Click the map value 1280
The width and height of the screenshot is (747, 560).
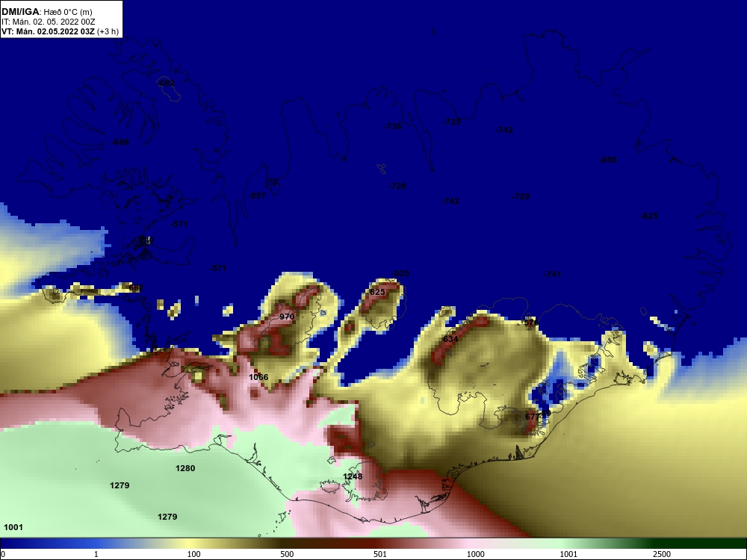tap(185, 468)
